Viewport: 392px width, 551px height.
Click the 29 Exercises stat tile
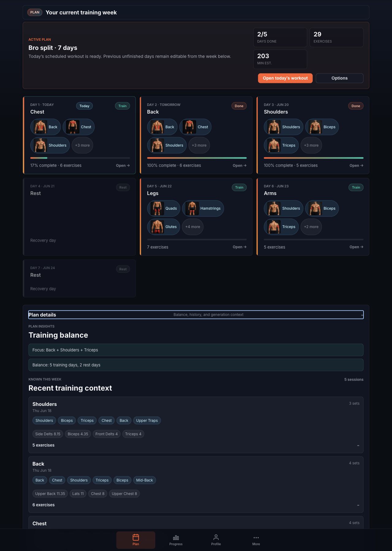point(337,37)
